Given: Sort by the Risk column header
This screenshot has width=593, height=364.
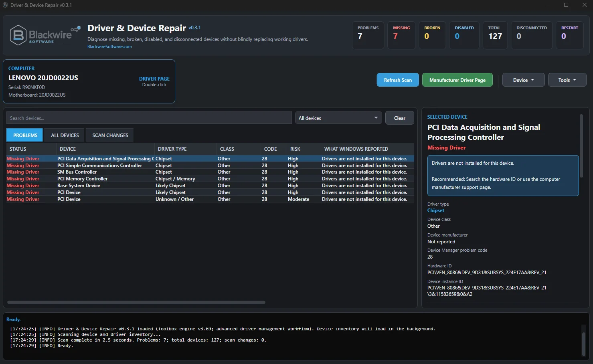Looking at the screenshot, I should (x=304, y=149).
